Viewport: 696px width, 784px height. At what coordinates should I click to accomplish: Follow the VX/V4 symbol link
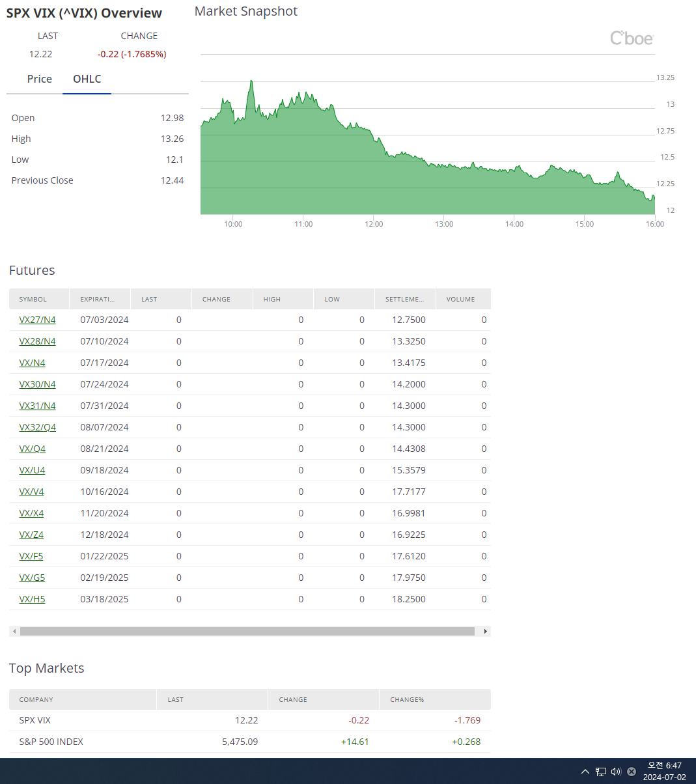pyautogui.click(x=31, y=492)
